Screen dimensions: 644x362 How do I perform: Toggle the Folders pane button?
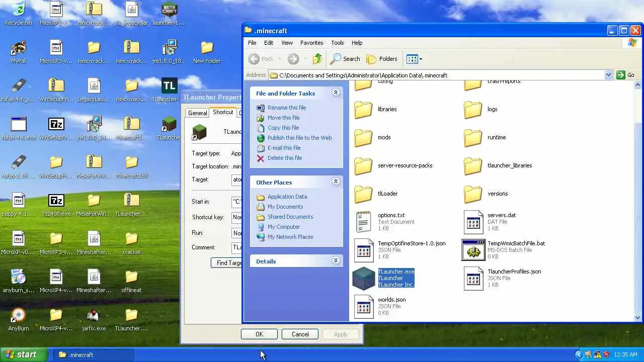(x=382, y=59)
